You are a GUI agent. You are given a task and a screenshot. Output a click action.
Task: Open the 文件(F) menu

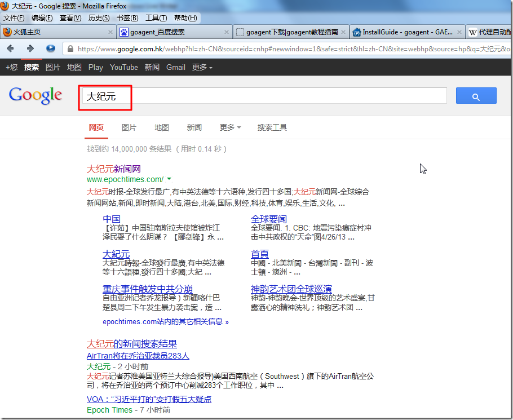coord(14,18)
